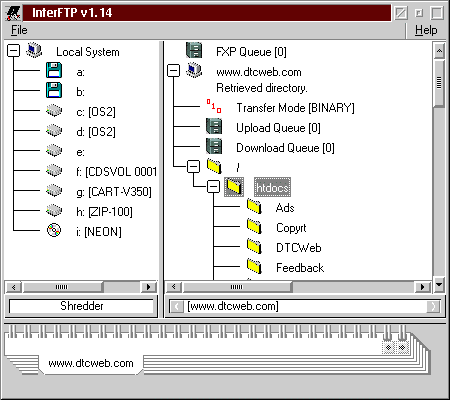Image resolution: width=450 pixels, height=400 pixels.
Task: Click the Shredder button
Action: 81,306
